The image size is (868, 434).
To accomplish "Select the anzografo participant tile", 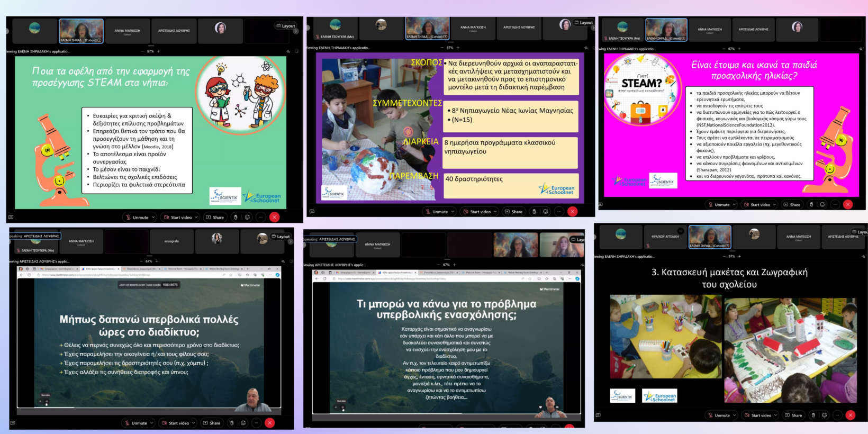I will tap(171, 241).
